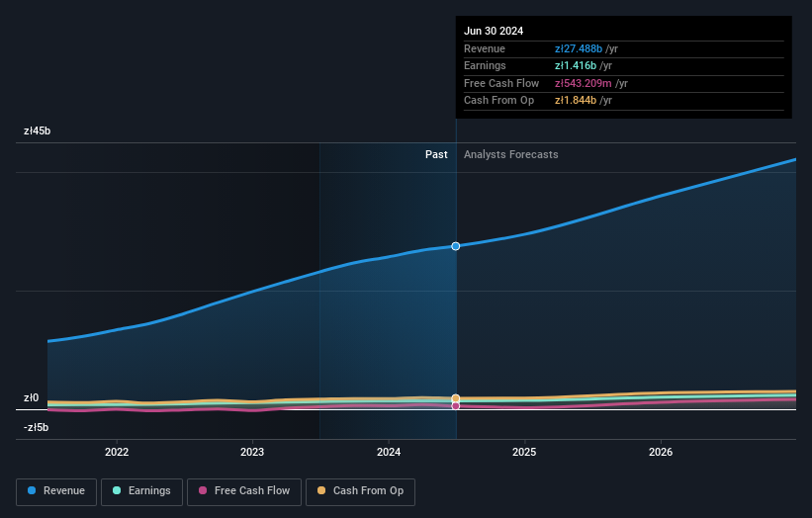This screenshot has height=518, width=812.
Task: Click the zł543.209m free cash flow value
Action: [584, 83]
